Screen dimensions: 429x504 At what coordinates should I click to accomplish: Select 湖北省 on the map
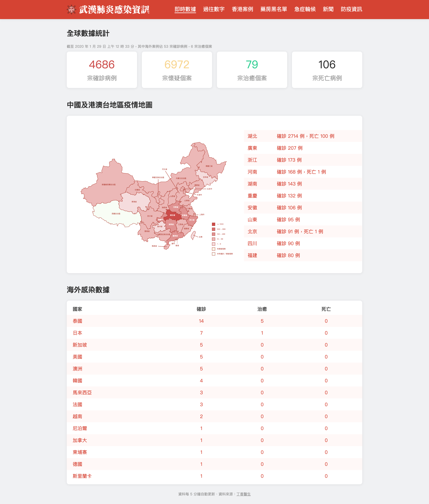pos(173,215)
